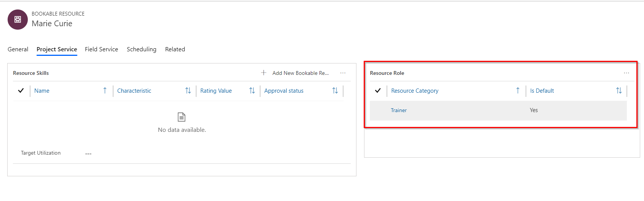The width and height of the screenshot is (644, 201).
Task: Click sort arrows beside Approval status column
Action: coord(335,90)
